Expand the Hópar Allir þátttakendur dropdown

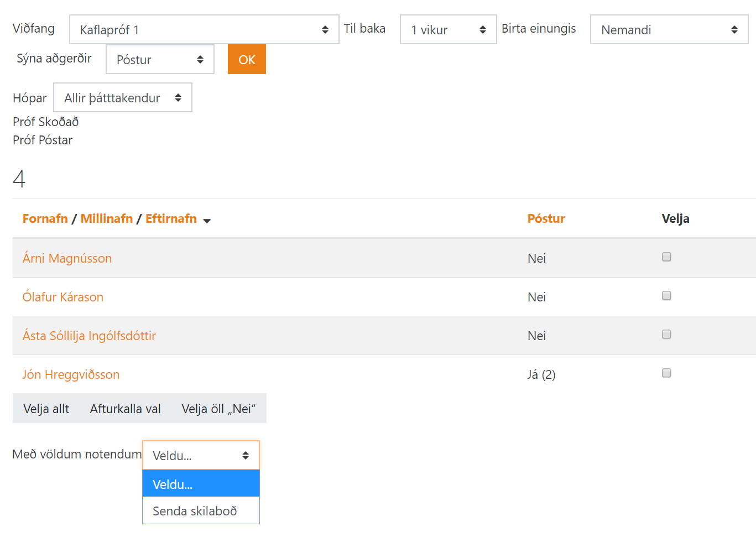[x=122, y=98]
